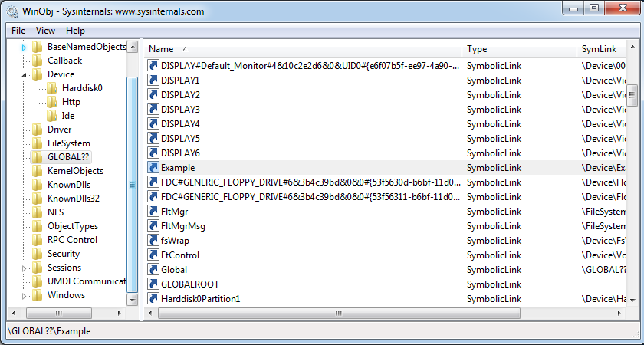Click the Example symbolic link icon
The width and height of the screenshot is (644, 345).
coord(153,167)
